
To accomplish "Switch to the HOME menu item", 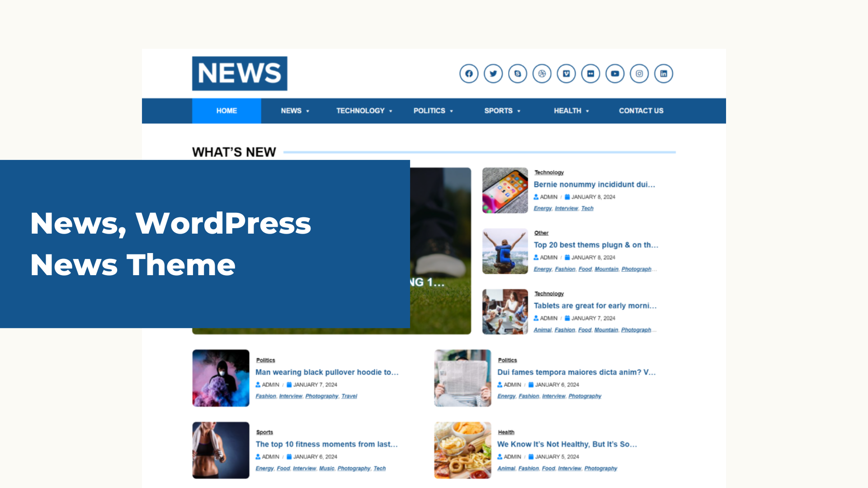I will coord(226,111).
